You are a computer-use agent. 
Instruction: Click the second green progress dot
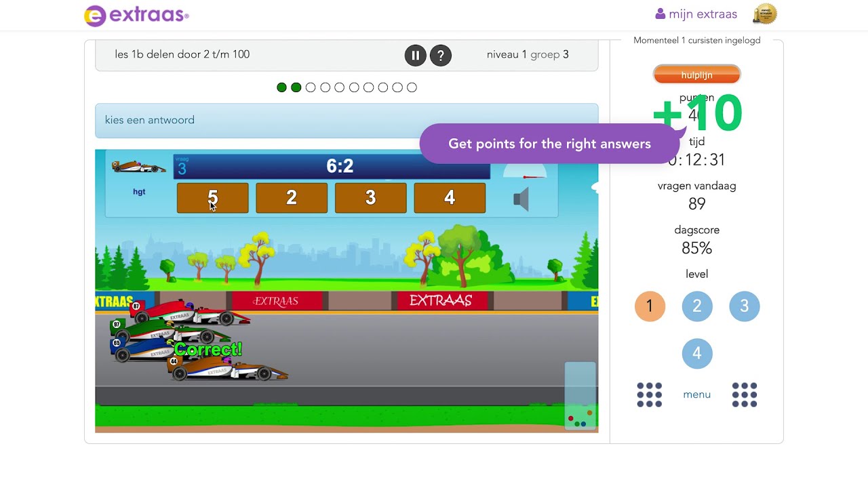(x=296, y=87)
